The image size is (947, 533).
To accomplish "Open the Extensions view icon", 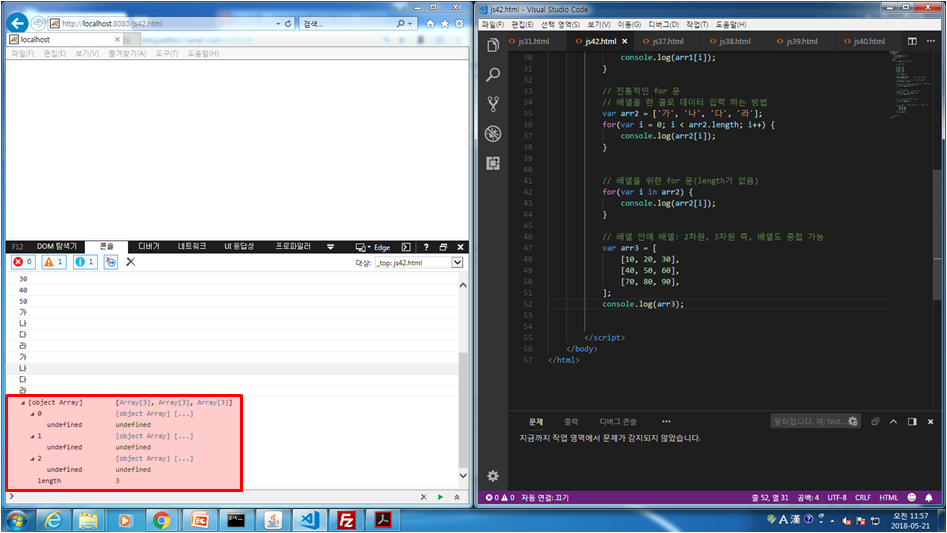I will click(x=493, y=163).
